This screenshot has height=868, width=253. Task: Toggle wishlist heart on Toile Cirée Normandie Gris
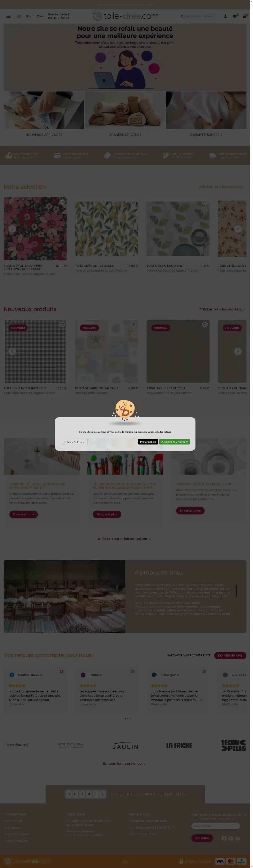point(62,324)
